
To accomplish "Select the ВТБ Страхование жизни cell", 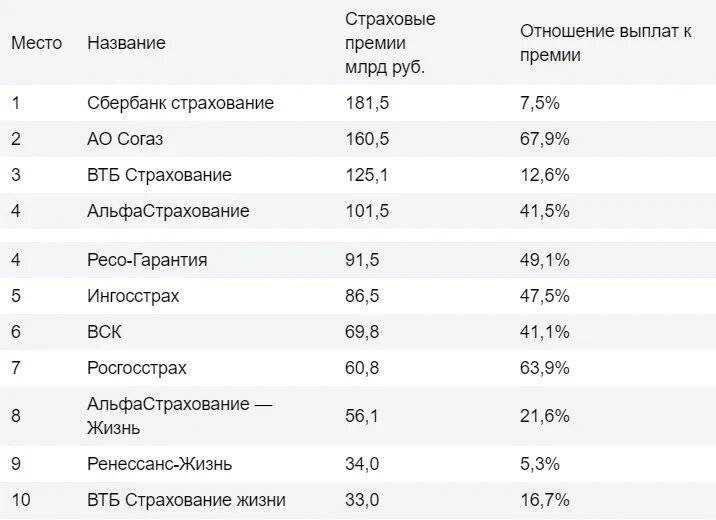I will pos(186,500).
